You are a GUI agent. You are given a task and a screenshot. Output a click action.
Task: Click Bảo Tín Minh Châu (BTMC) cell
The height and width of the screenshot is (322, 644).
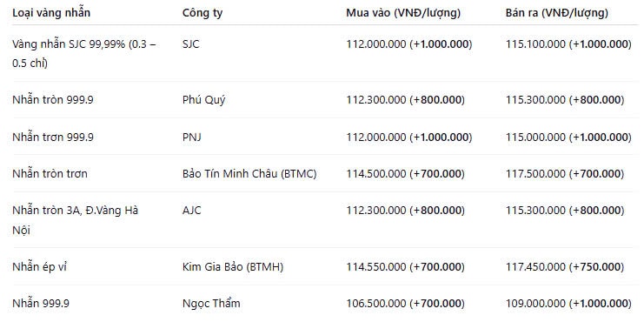coord(249,174)
